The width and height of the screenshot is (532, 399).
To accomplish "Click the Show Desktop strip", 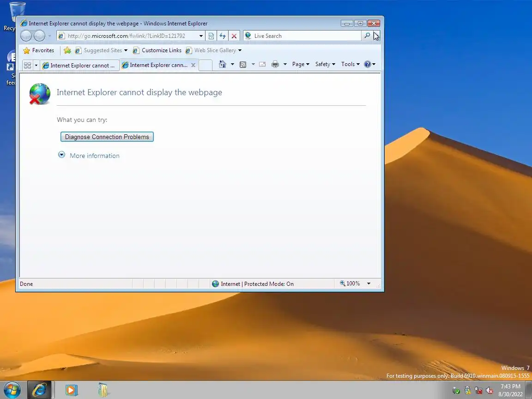I will coord(529,390).
